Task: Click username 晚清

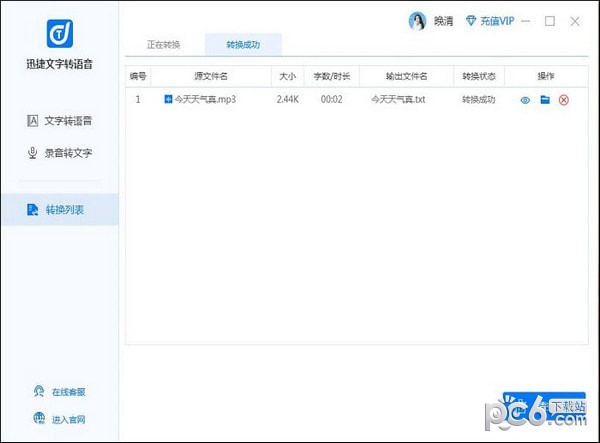Action: (x=443, y=21)
